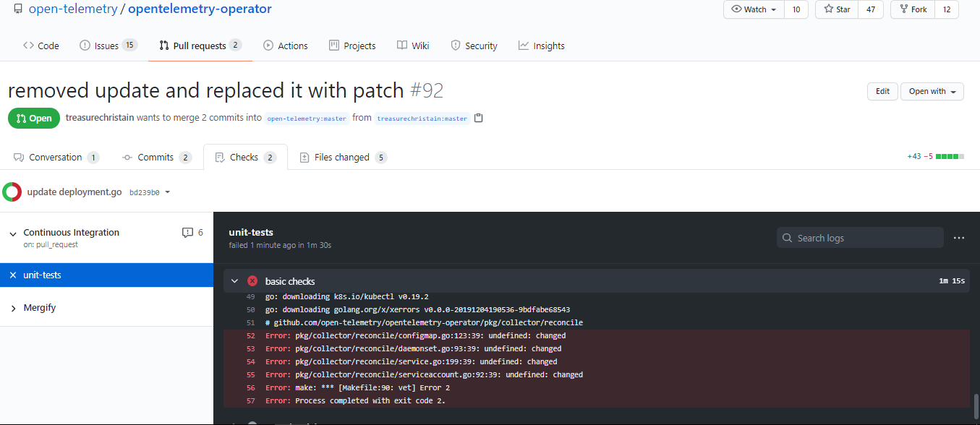Open the Projects tab
This screenshot has width=980, height=425.
(x=352, y=46)
